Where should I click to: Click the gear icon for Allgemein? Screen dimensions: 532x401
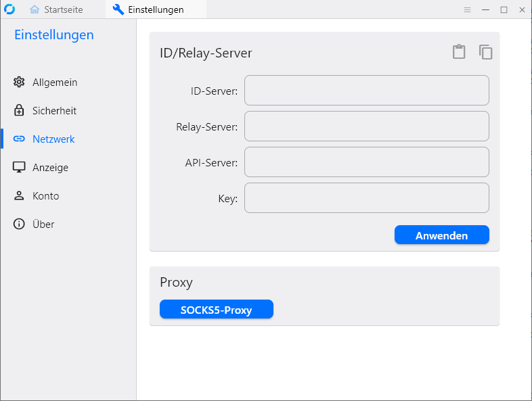[19, 82]
